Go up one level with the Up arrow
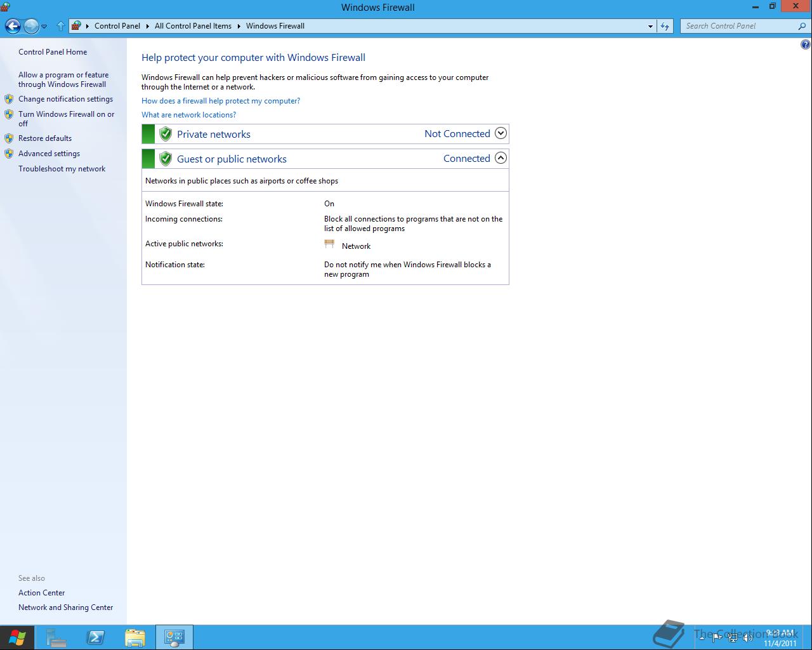 61,26
